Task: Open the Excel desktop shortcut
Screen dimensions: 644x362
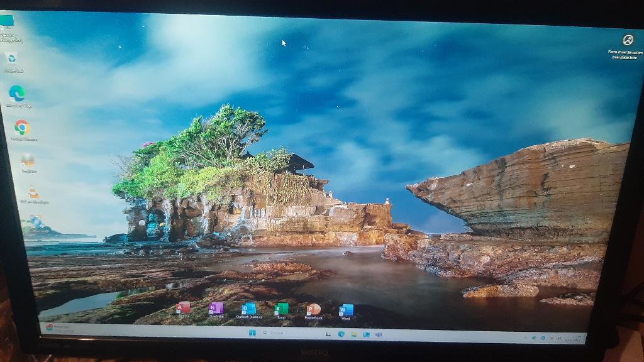Action: coord(281,310)
